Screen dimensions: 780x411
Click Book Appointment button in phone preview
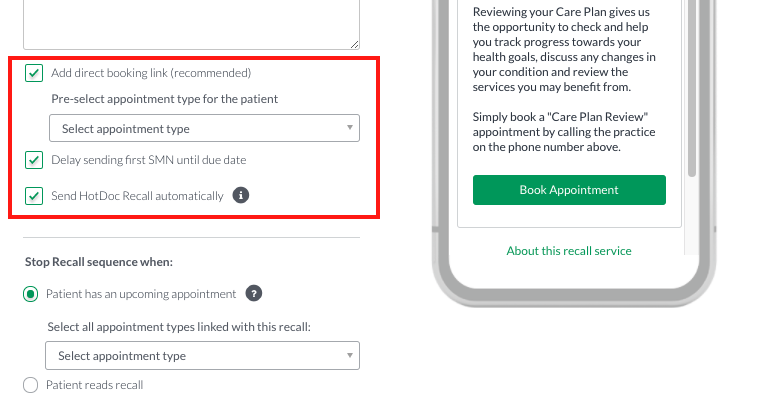(x=569, y=190)
